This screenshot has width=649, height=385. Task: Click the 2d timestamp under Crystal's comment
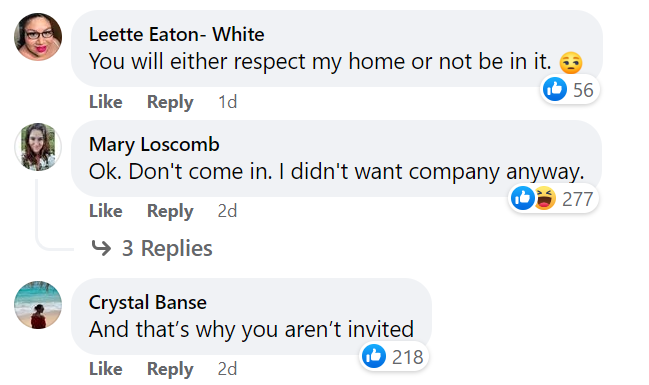[x=227, y=368]
